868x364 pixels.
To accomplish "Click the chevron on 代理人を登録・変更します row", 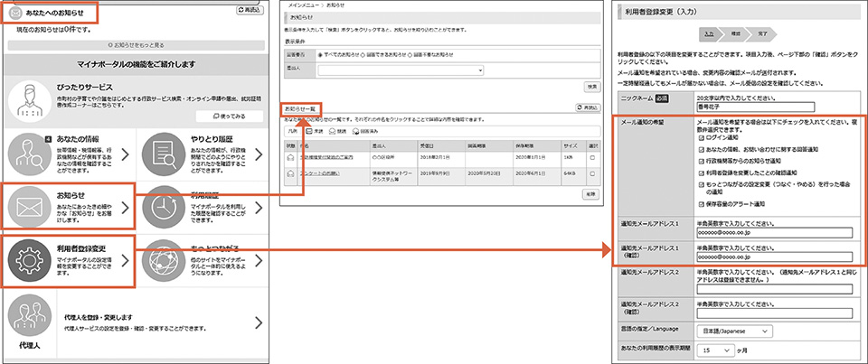I will (258, 322).
